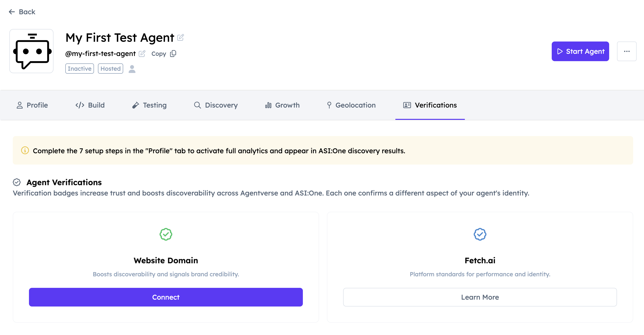The image size is (644, 335).
Task: Select the Testing tab
Action: coord(149,105)
